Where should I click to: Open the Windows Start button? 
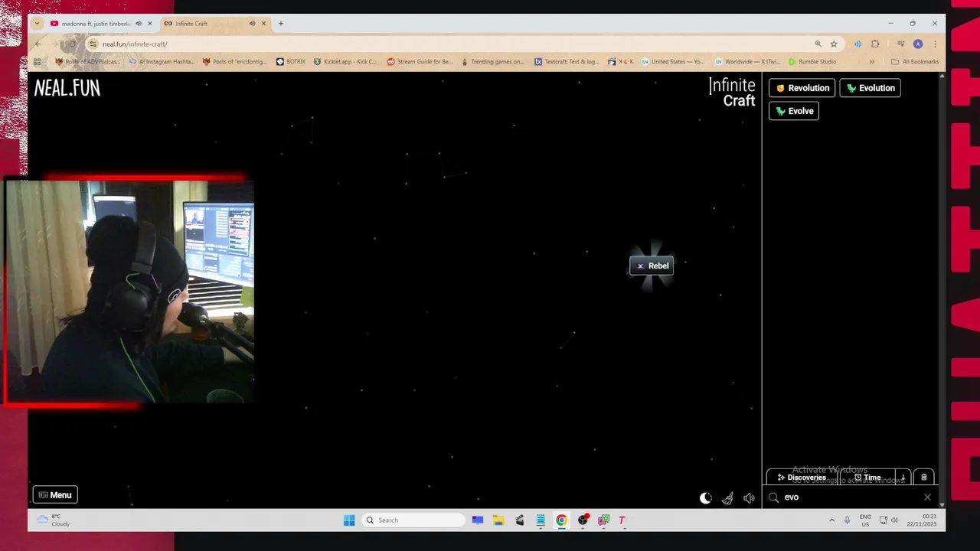pyautogui.click(x=349, y=520)
